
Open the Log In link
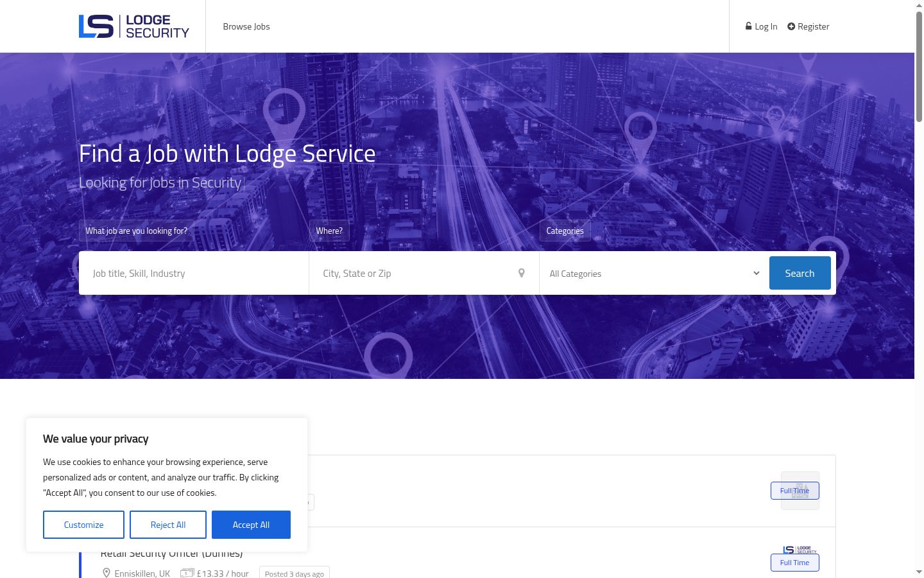[x=761, y=26]
